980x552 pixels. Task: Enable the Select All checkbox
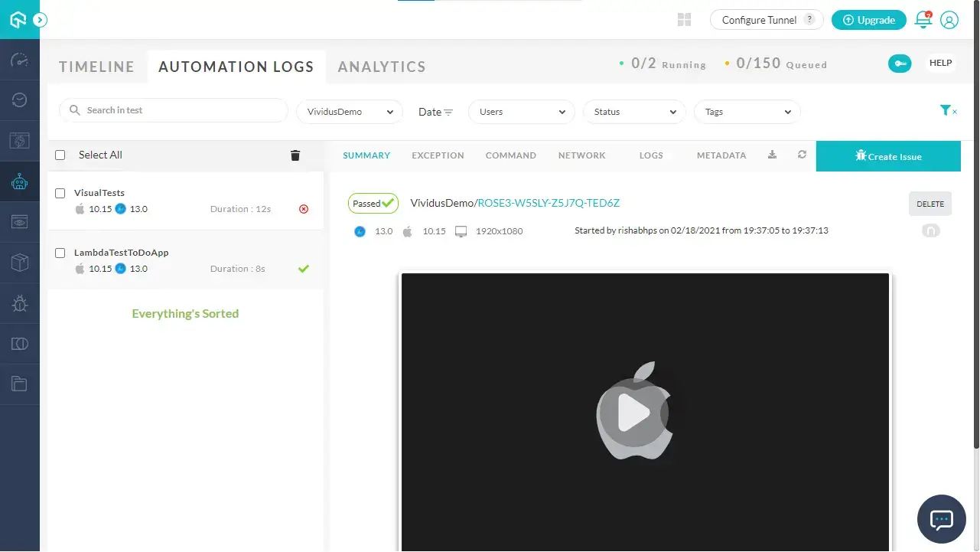click(x=60, y=155)
